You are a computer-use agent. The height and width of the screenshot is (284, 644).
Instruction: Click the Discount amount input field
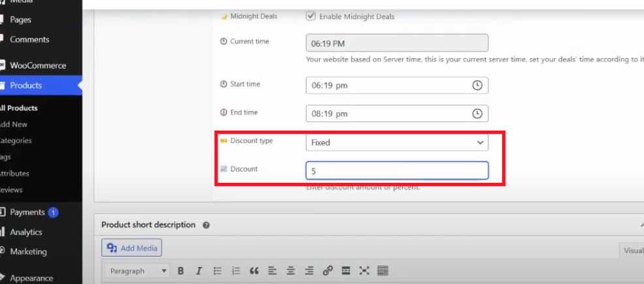click(x=397, y=170)
